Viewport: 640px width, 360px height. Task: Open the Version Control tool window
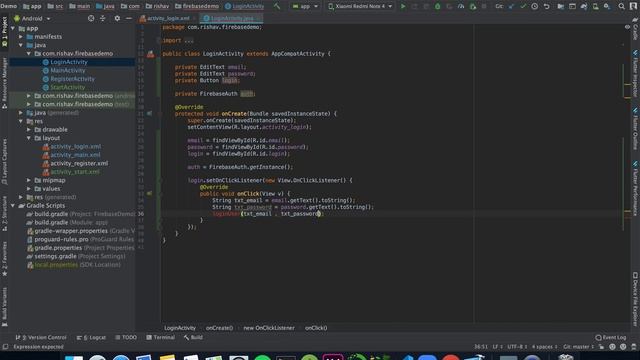tap(41, 338)
